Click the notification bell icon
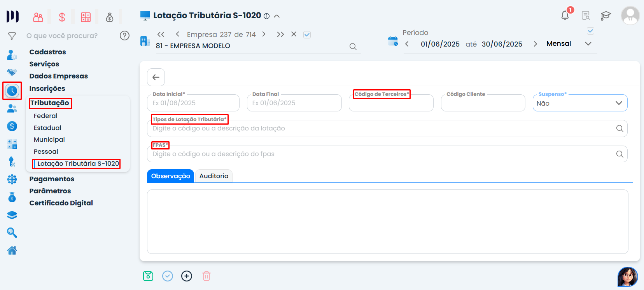Image resolution: width=644 pixels, height=290 pixels. tap(565, 16)
